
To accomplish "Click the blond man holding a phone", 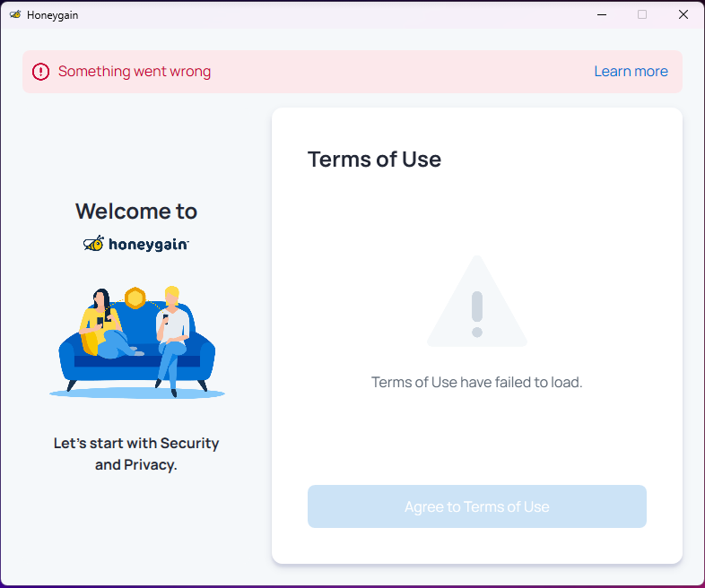I will tap(172, 339).
